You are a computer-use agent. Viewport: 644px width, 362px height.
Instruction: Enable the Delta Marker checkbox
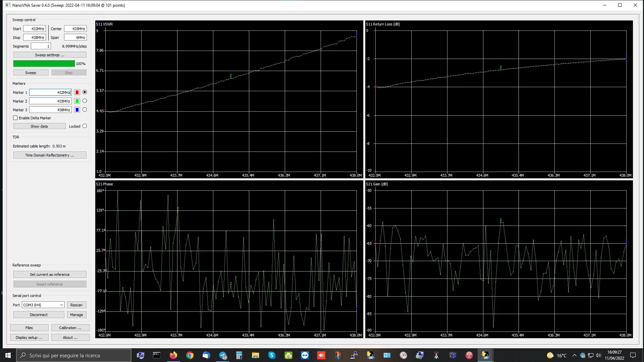click(15, 118)
